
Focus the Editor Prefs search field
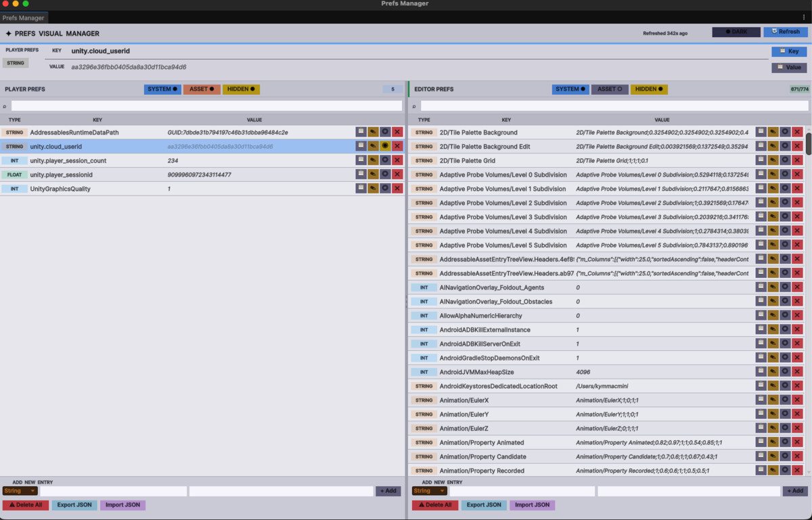tap(614, 106)
